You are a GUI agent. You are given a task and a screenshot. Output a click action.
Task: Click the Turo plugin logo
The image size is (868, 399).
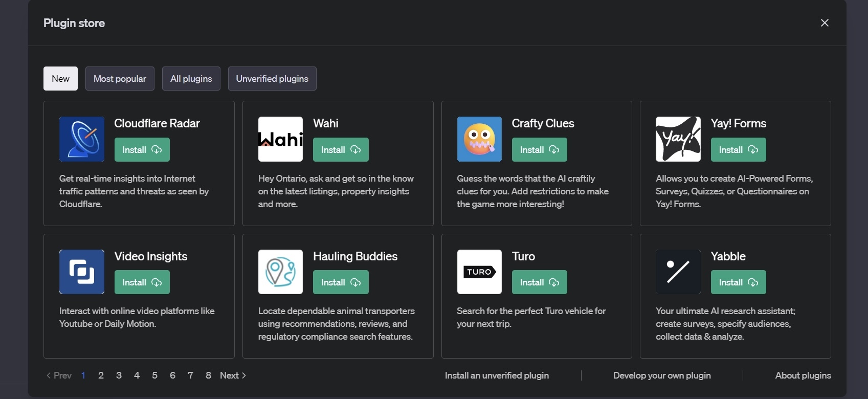(x=479, y=272)
